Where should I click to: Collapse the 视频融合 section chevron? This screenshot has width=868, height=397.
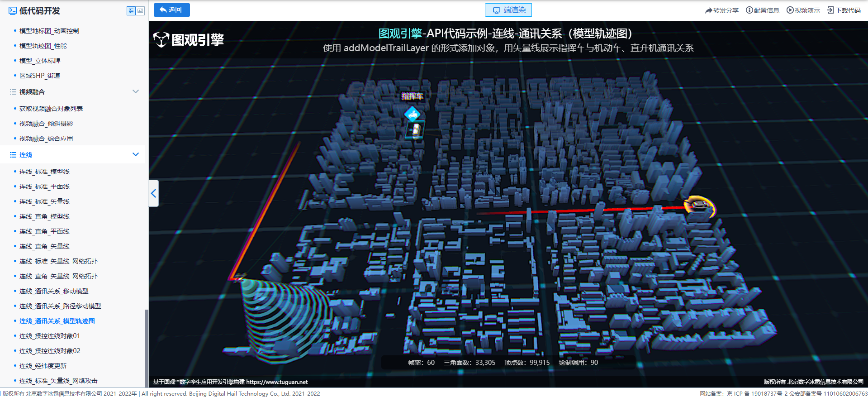pos(135,91)
